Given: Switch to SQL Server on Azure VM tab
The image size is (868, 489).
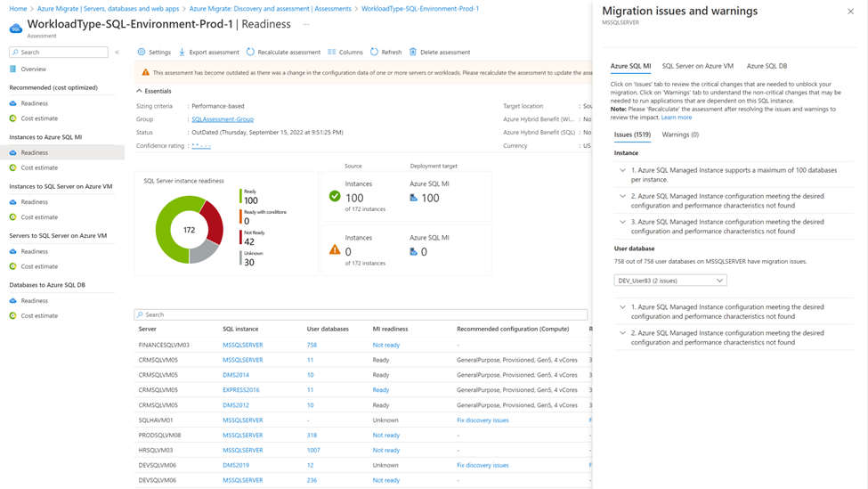Looking at the screenshot, I should (x=697, y=66).
